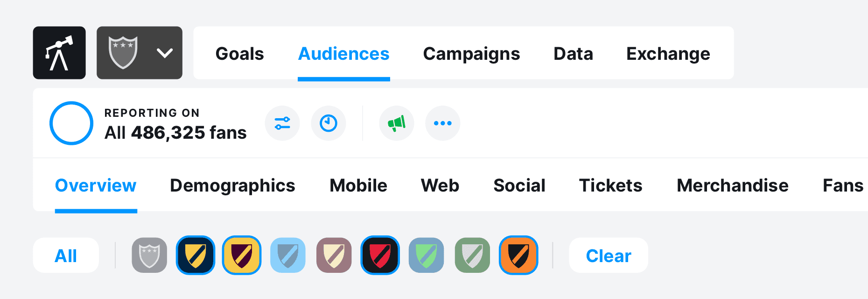Clear the selected team filters
The height and width of the screenshot is (299, 868).
tap(608, 256)
